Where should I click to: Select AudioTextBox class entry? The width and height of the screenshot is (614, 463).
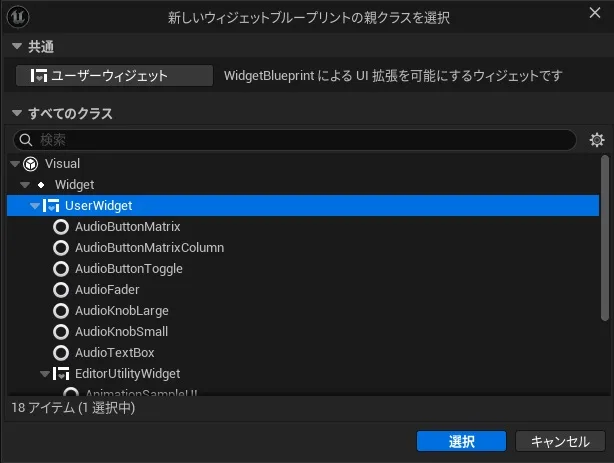(114, 352)
